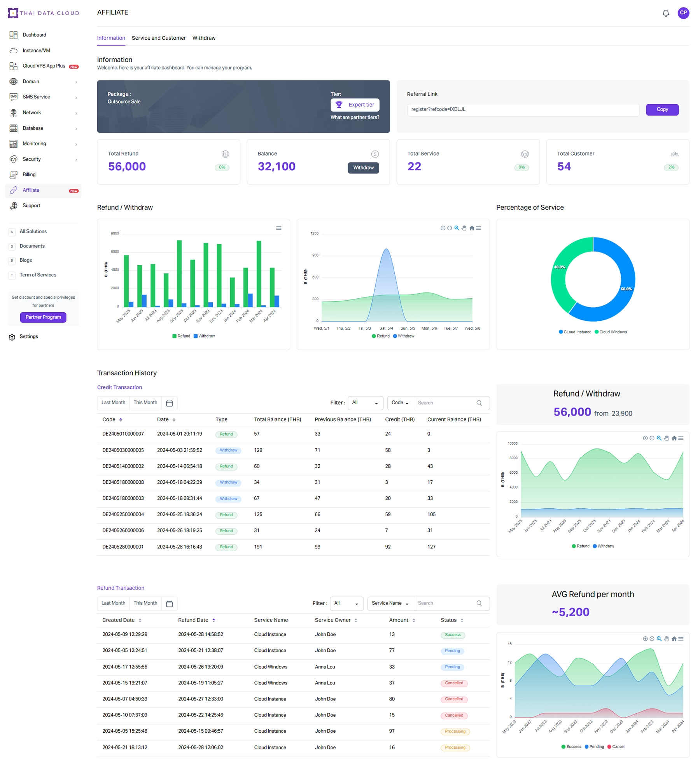Select the pan hand tool on daily chart
The height and width of the screenshot is (779, 700).
click(x=464, y=228)
